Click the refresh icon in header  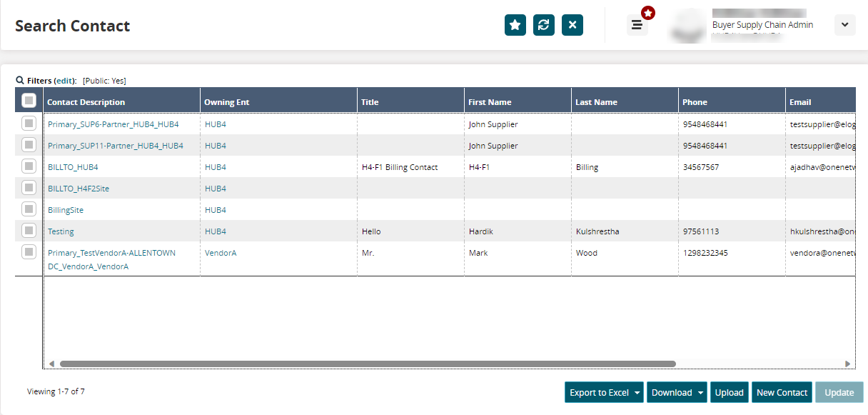(x=544, y=25)
